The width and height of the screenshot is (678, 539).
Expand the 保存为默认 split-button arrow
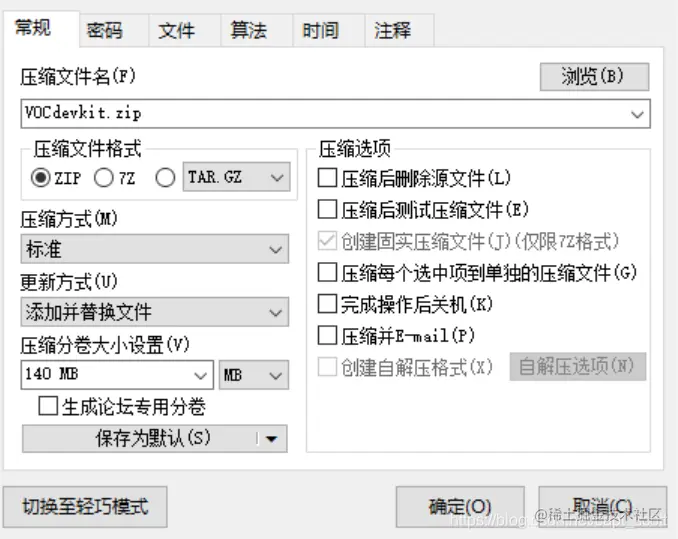(x=272, y=439)
